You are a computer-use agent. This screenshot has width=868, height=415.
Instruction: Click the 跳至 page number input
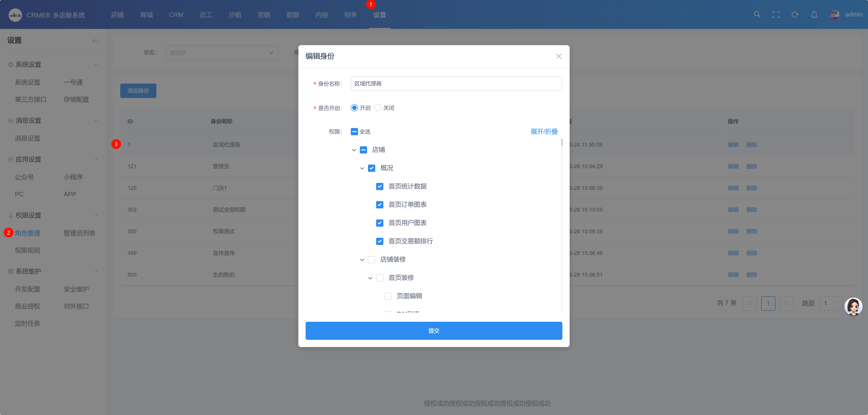click(x=831, y=303)
